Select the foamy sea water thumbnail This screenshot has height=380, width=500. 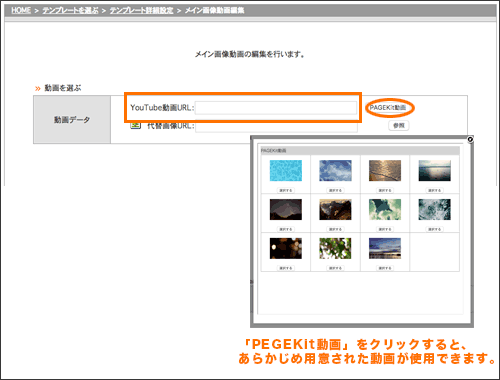point(435,210)
